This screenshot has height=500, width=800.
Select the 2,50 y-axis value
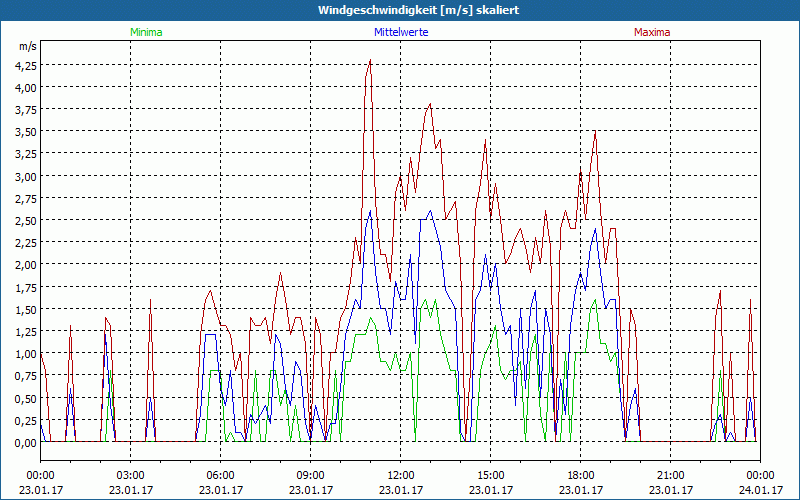tap(26, 220)
